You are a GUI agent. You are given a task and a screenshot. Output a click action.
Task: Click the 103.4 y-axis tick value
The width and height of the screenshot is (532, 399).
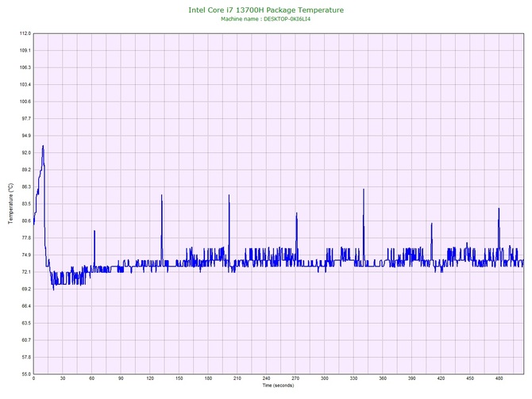(x=25, y=85)
